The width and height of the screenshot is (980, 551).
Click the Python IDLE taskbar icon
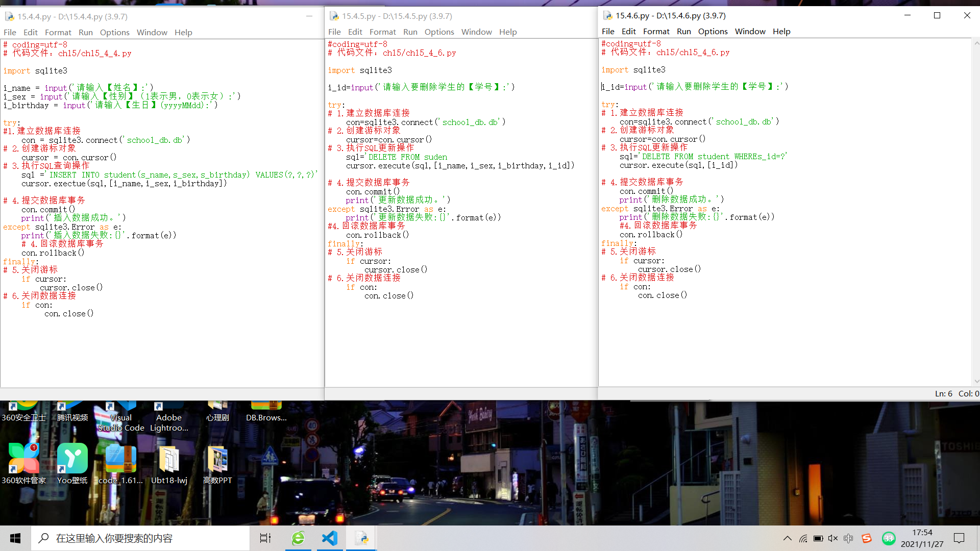coord(362,538)
